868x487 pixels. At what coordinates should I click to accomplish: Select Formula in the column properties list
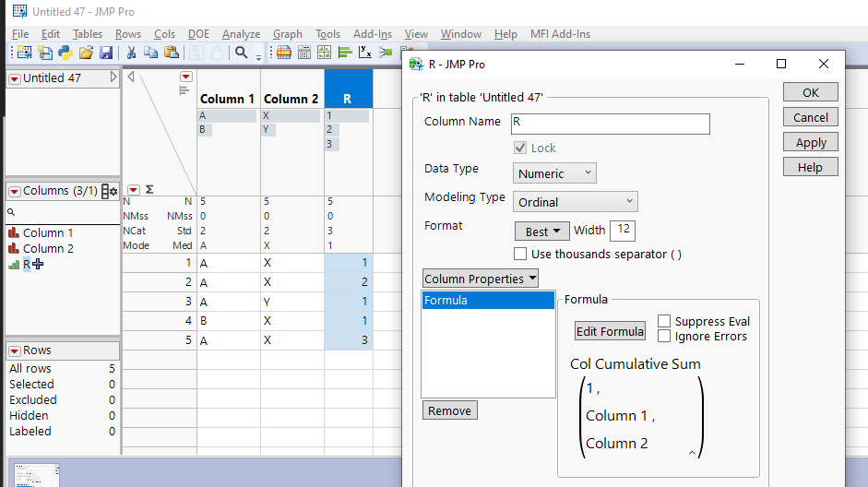click(488, 300)
